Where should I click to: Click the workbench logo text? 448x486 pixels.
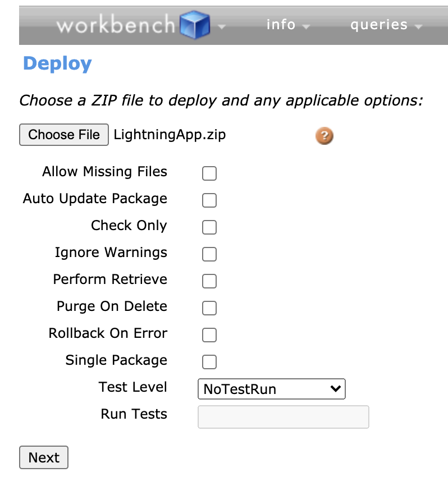point(116,26)
